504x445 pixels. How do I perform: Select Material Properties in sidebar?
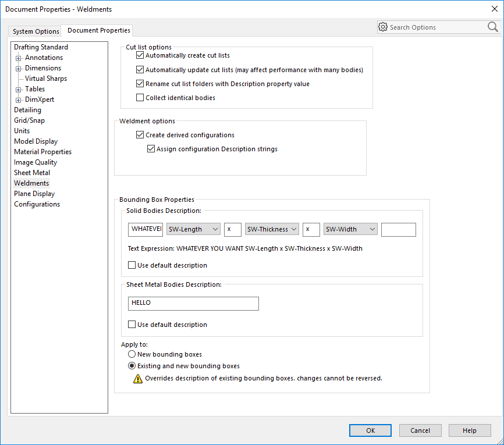(42, 152)
